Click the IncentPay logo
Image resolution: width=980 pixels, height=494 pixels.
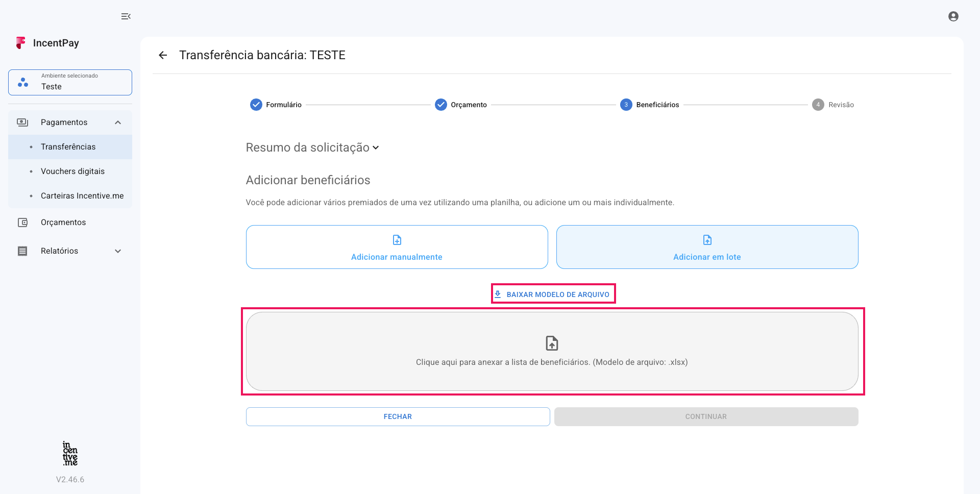(x=21, y=43)
